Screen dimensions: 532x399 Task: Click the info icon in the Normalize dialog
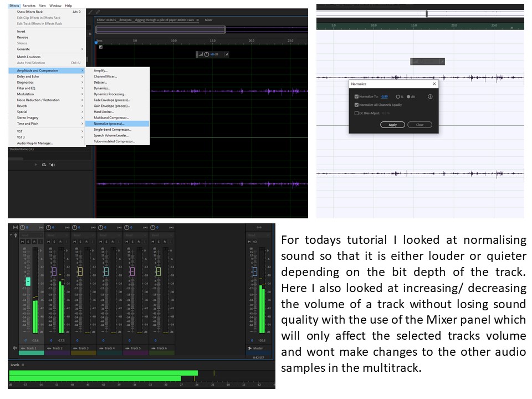pos(430,96)
